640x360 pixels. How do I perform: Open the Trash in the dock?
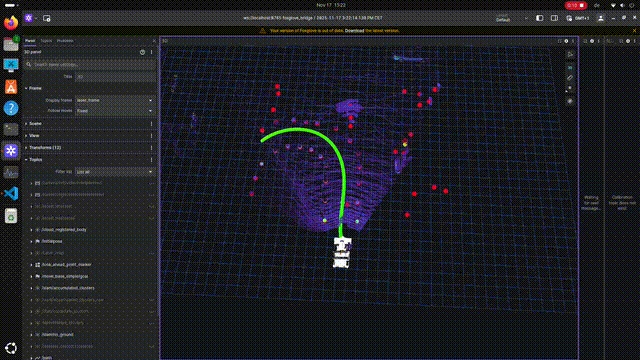tap(11, 216)
